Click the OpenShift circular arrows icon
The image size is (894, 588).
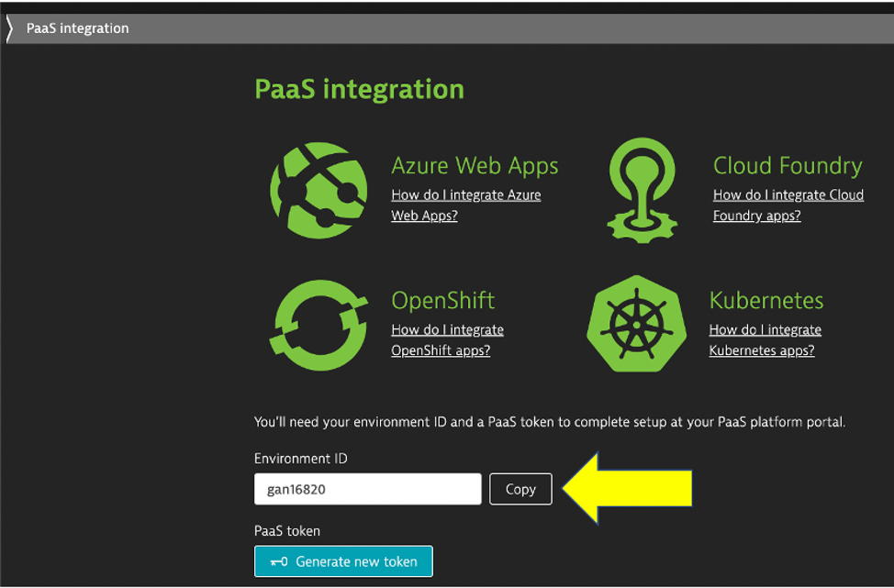point(318,326)
